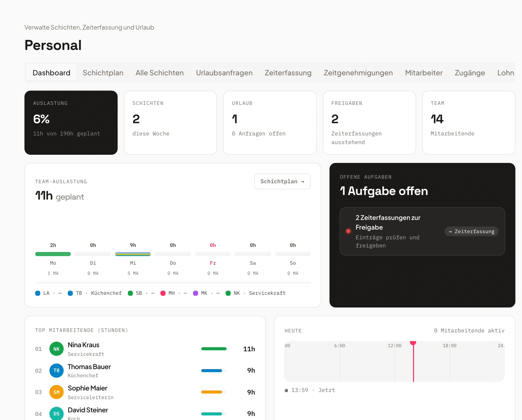Click the Saturday 0h utilization bar
The image size is (522, 420).
[x=253, y=254]
